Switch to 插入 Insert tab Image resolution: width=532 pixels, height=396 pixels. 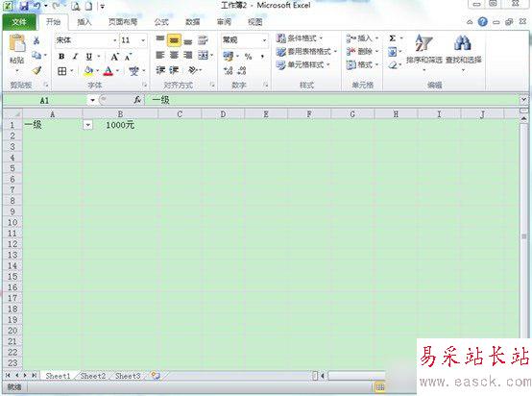point(85,22)
